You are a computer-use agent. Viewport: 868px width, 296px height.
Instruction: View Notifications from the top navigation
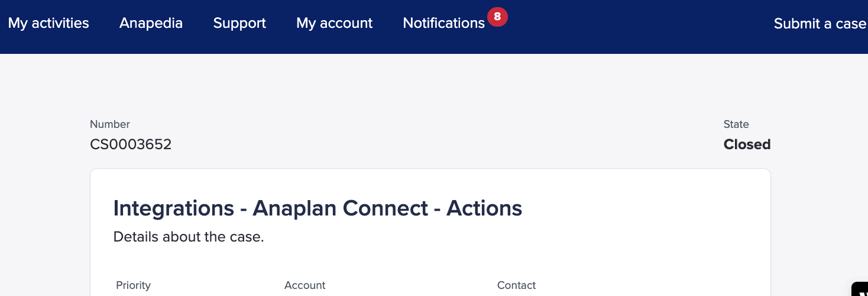click(x=443, y=23)
